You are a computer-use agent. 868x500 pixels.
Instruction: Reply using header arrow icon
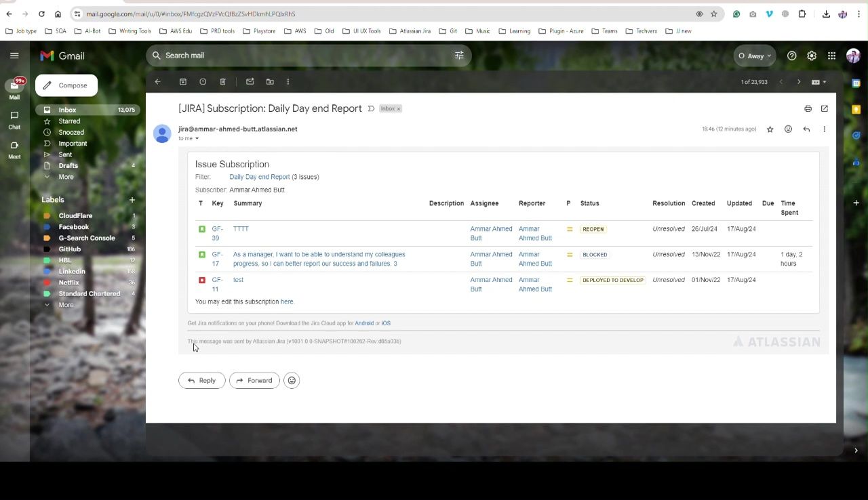point(806,129)
